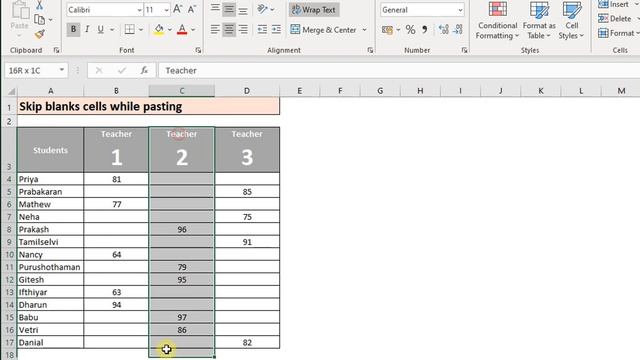Click the Copy icon in Clipboard
The image size is (640, 360).
pos(40,19)
